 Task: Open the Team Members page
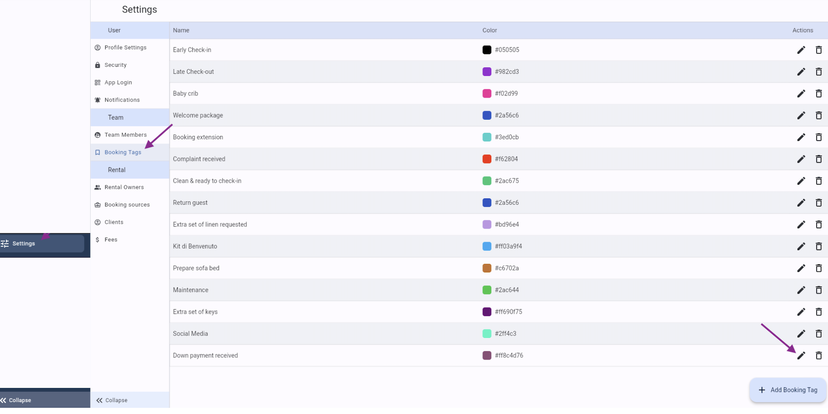130,135
